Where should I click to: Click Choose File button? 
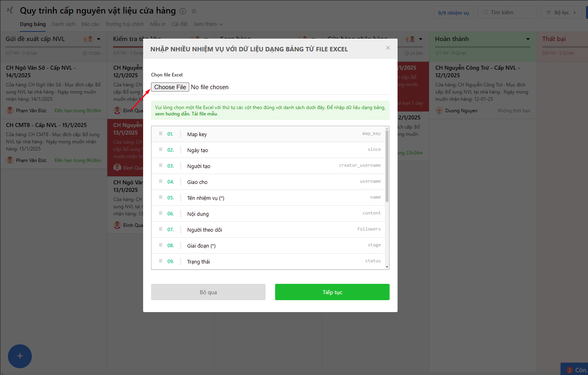click(x=170, y=87)
